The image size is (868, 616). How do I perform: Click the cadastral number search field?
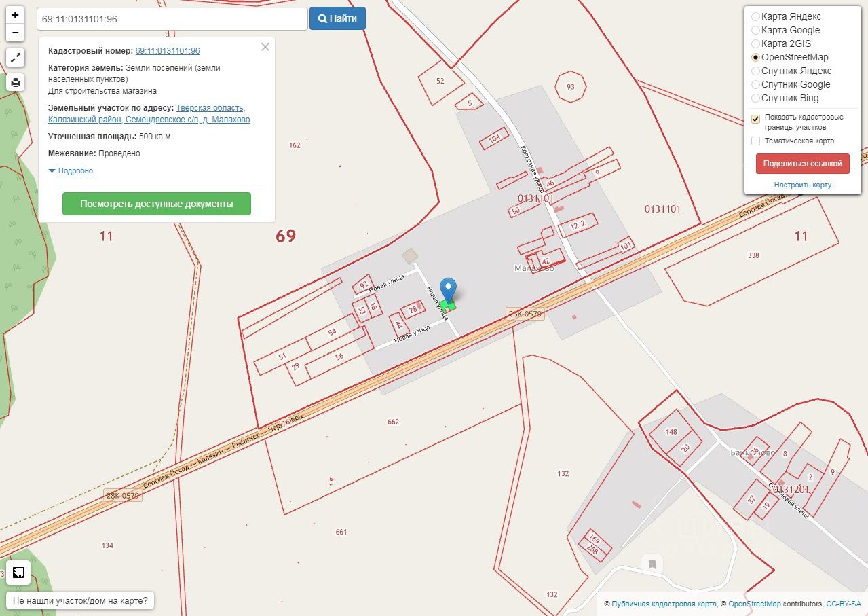[172, 18]
